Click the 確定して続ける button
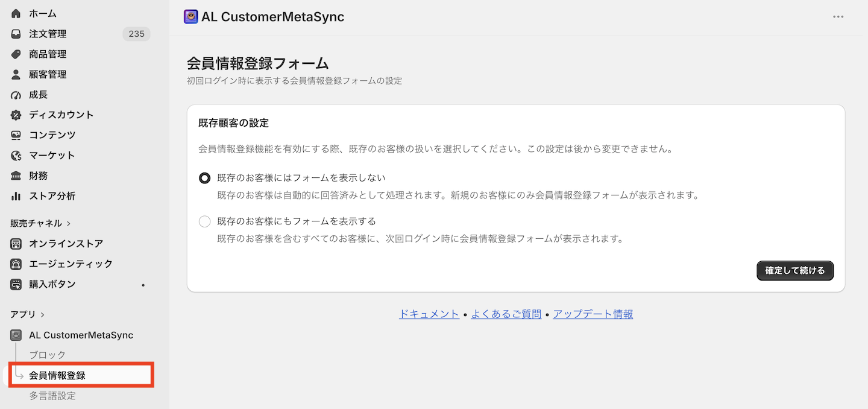868x409 pixels. (x=794, y=271)
